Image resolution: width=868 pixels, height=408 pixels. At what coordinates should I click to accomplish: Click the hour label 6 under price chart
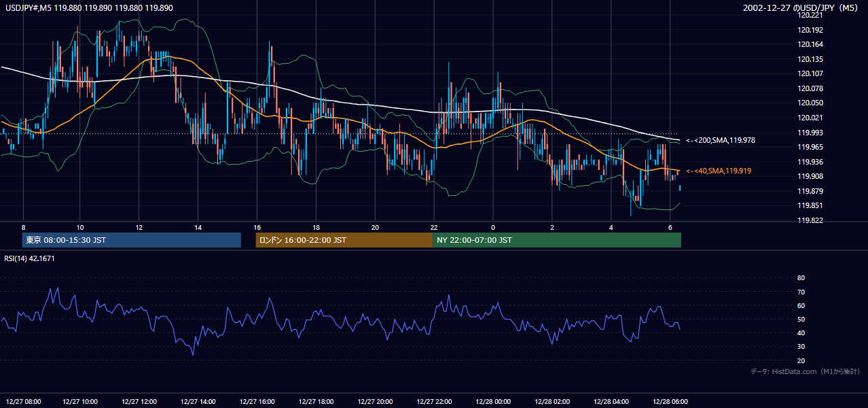670,227
